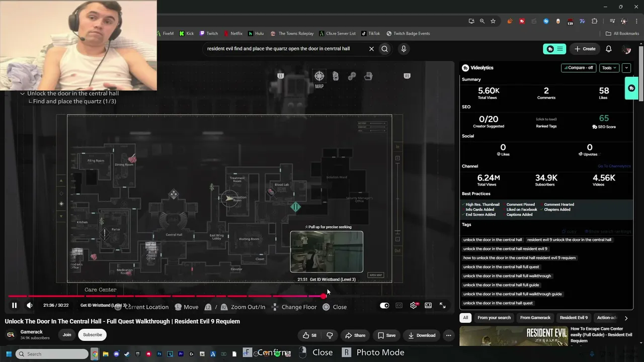Open Netflix bookmark
Image resolution: width=644 pixels, height=362 pixels.
point(233,34)
